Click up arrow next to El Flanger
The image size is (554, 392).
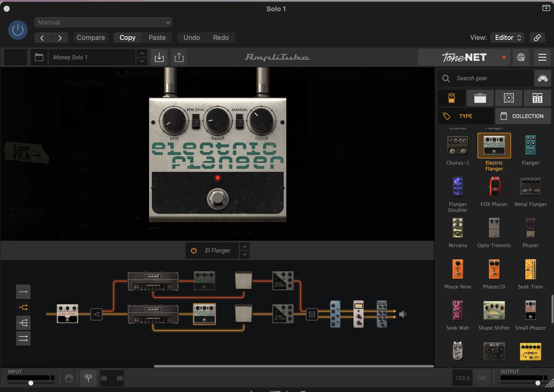pos(245,247)
